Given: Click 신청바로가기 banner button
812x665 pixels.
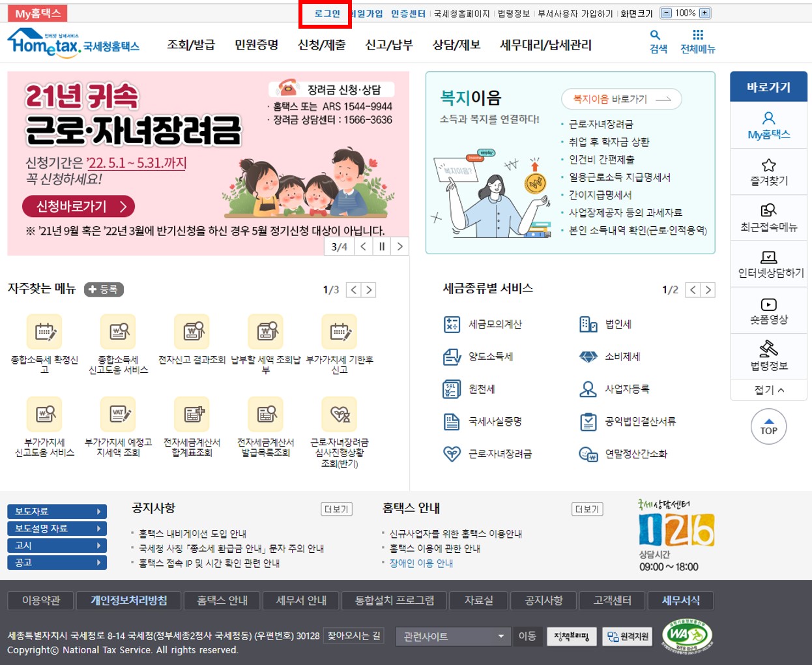Looking at the screenshot, I should point(79,207).
